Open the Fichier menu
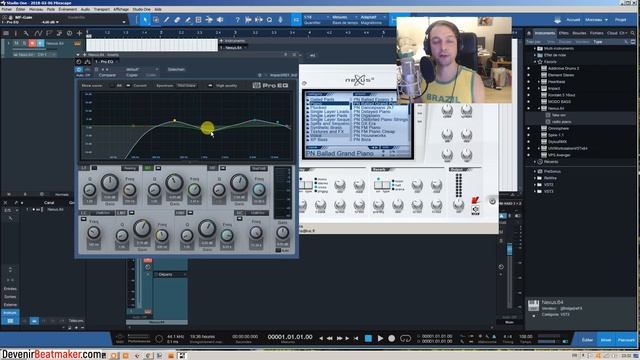640x360 pixels. (x=7, y=9)
